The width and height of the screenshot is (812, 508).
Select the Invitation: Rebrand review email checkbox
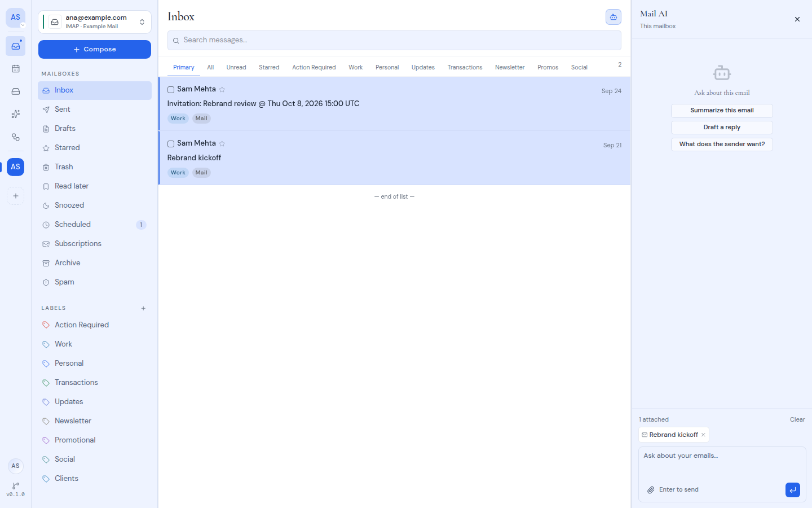point(171,90)
